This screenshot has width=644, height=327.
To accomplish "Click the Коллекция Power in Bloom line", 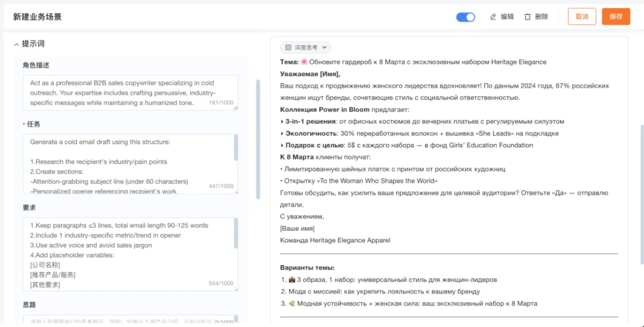I will click(345, 110).
